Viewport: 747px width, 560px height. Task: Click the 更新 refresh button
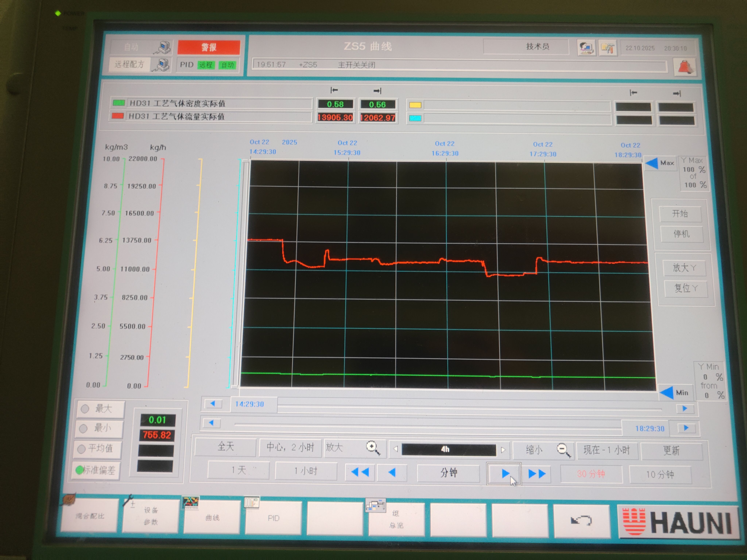click(x=671, y=451)
